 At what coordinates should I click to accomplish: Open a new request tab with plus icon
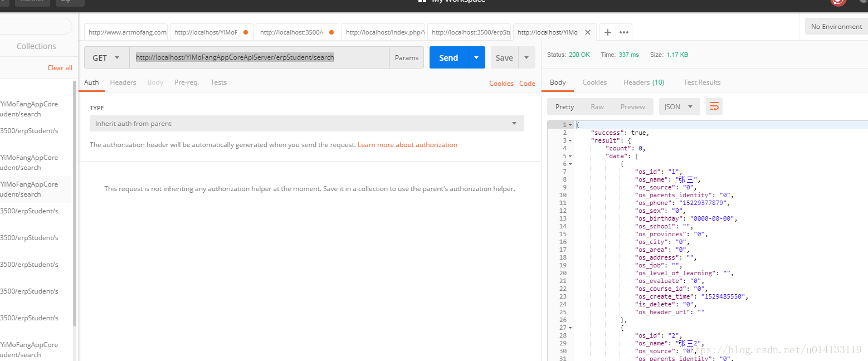607,32
